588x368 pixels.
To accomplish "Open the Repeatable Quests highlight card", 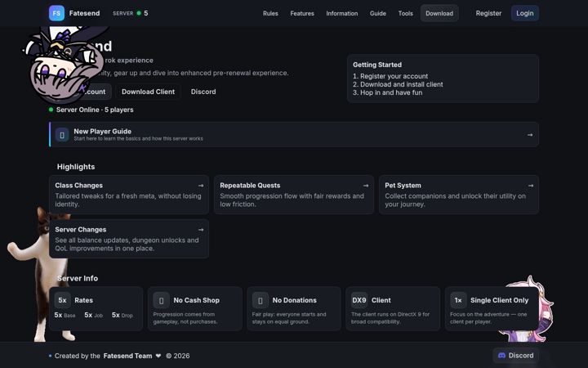I will 294,195.
